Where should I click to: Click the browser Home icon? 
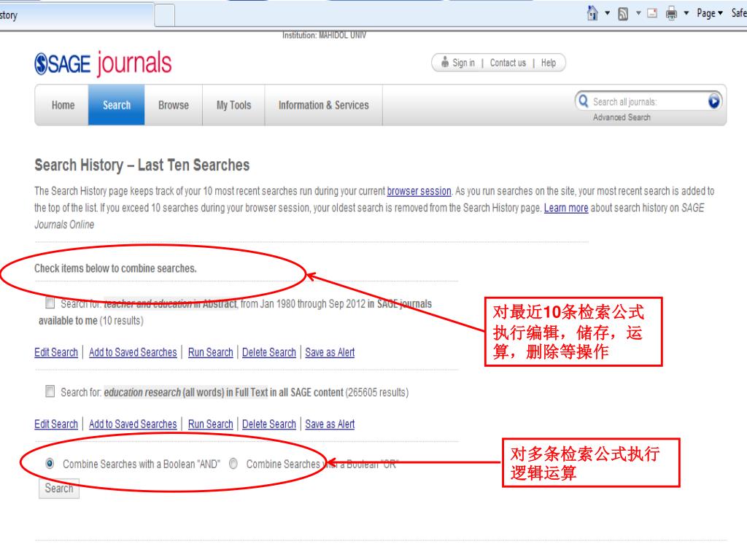(592, 13)
